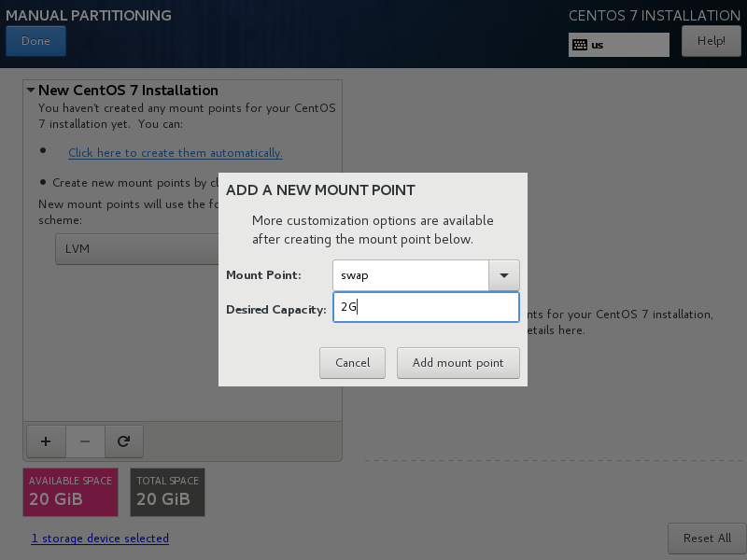Open the 1 storage device selected link
The image size is (747, 560).
pos(100,539)
